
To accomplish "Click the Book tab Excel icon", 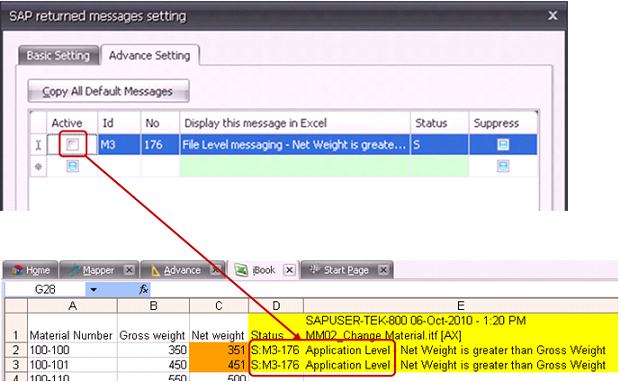I will tap(241, 270).
